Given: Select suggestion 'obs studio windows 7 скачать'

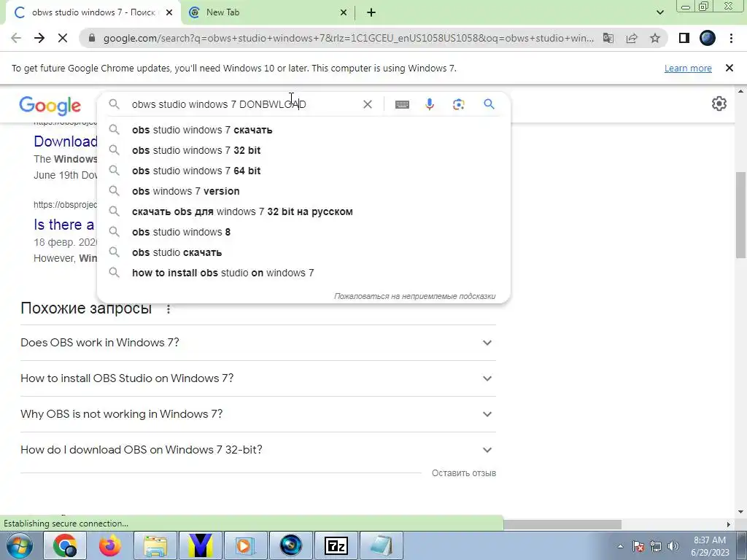Looking at the screenshot, I should (x=303, y=130).
